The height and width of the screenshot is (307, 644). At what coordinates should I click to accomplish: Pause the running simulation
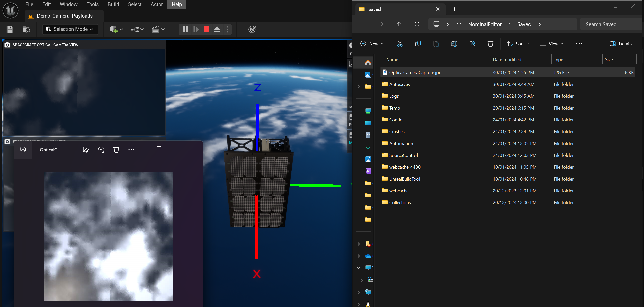point(185,29)
